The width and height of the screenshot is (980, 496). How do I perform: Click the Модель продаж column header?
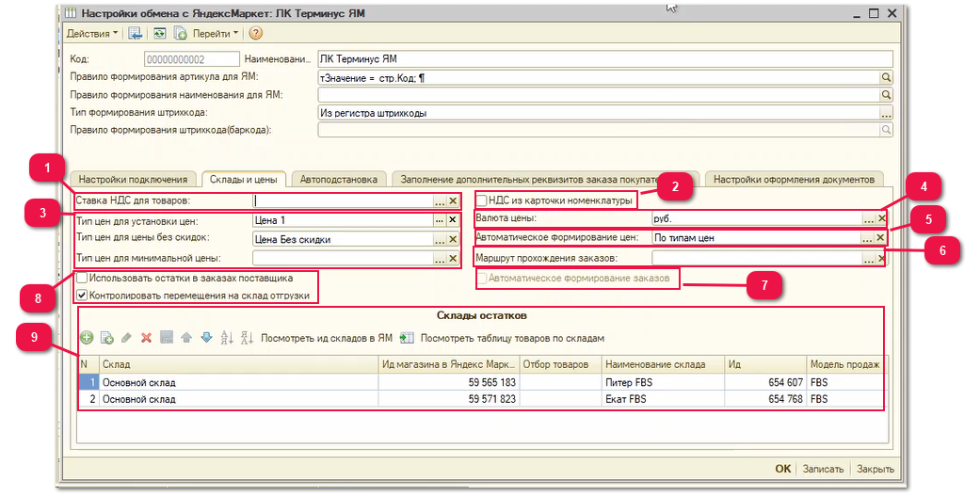[x=847, y=364]
